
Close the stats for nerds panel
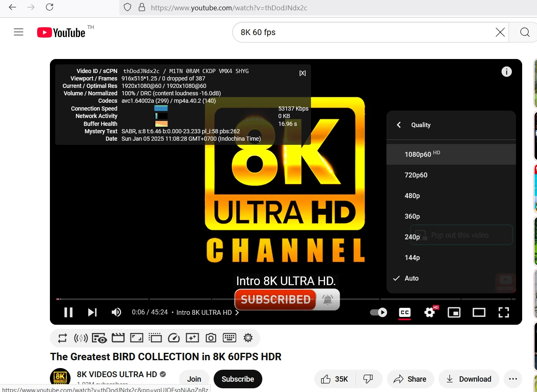pyautogui.click(x=302, y=73)
